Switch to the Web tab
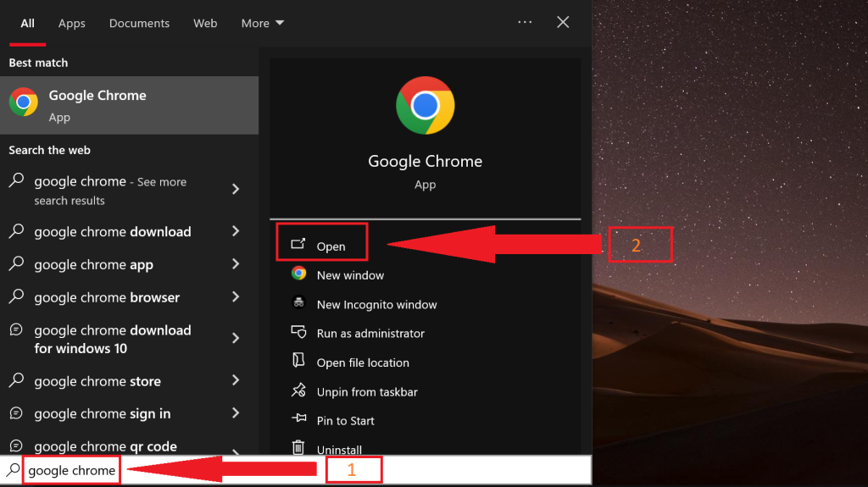868x487 pixels. click(205, 23)
